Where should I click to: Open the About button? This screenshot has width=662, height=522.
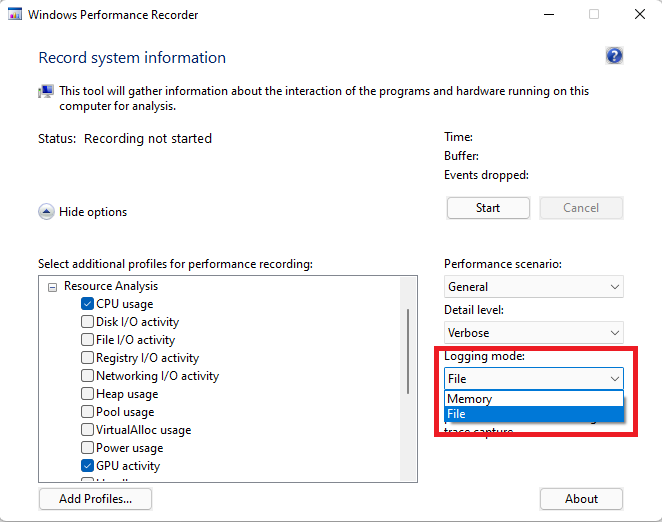coord(581,499)
